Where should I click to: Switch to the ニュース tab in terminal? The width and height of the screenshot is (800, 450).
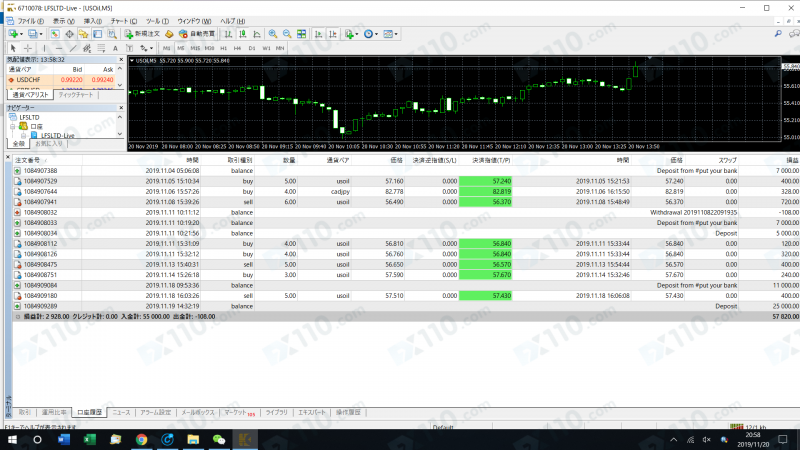121,412
